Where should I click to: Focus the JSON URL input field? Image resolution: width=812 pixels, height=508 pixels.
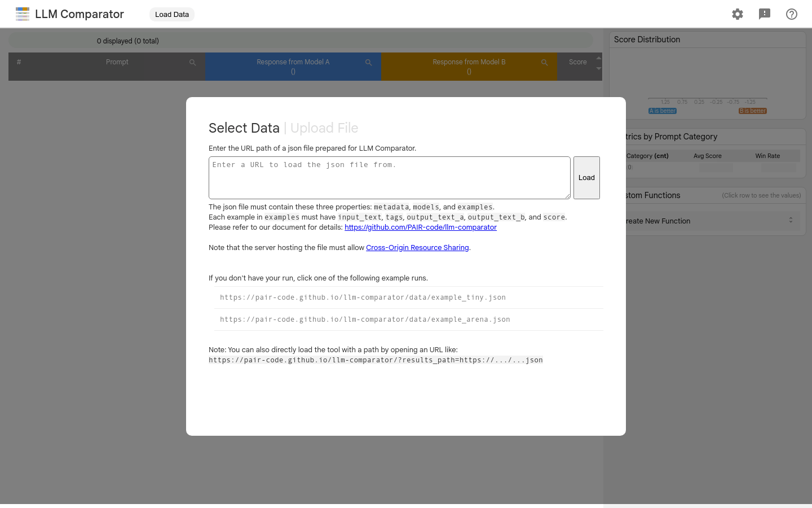click(x=390, y=178)
